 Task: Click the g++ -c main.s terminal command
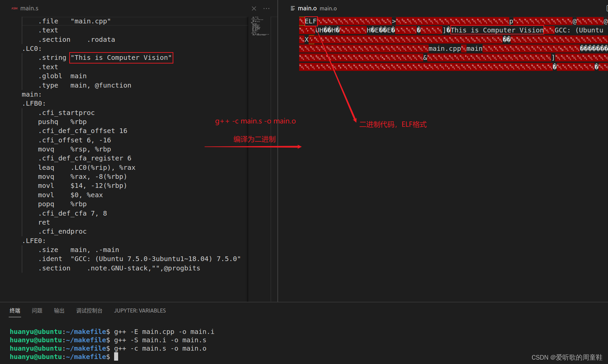[160, 348]
